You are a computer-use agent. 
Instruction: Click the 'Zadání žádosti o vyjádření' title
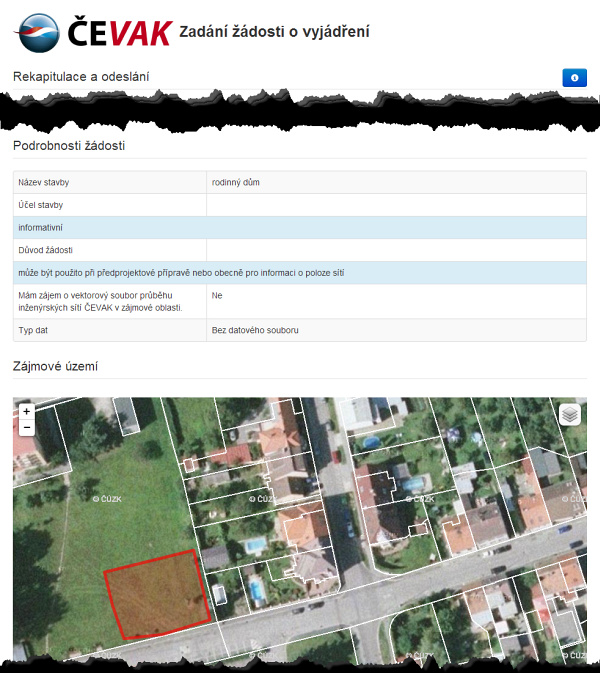point(274,32)
